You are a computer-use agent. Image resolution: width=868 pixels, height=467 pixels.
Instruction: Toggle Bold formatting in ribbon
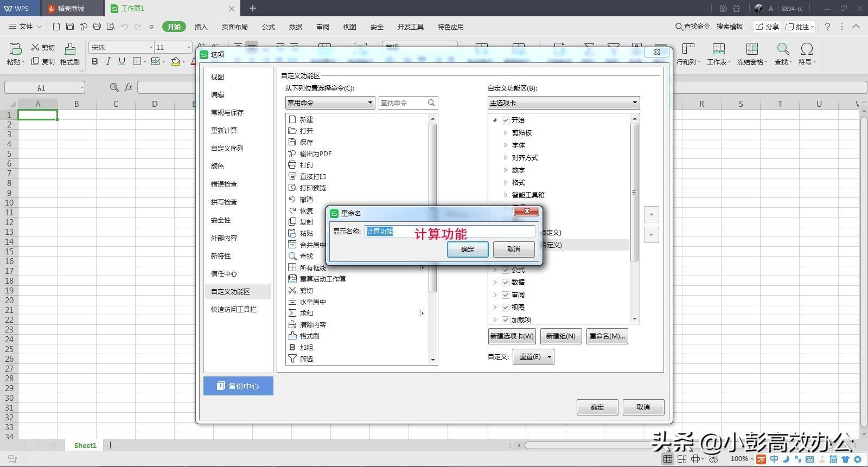pos(95,61)
